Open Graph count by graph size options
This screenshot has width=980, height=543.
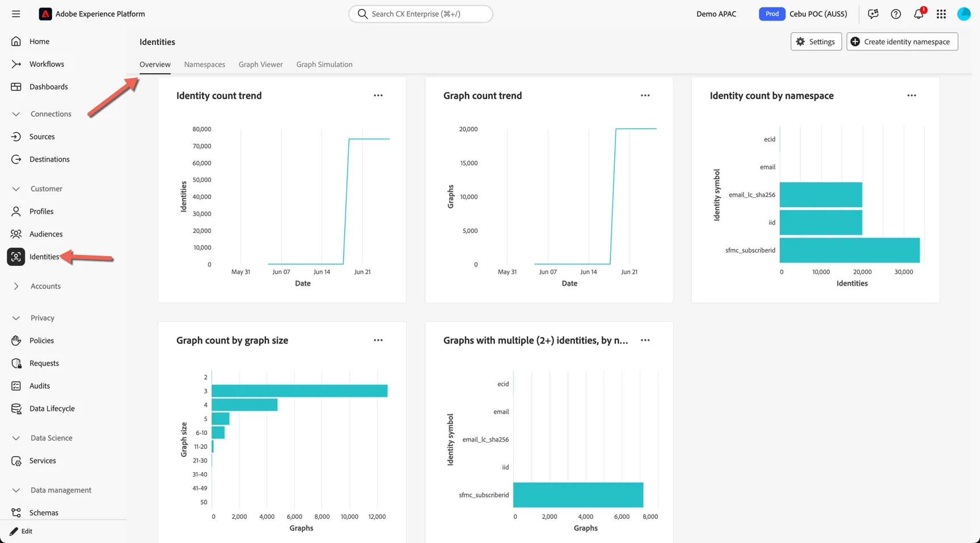click(378, 340)
